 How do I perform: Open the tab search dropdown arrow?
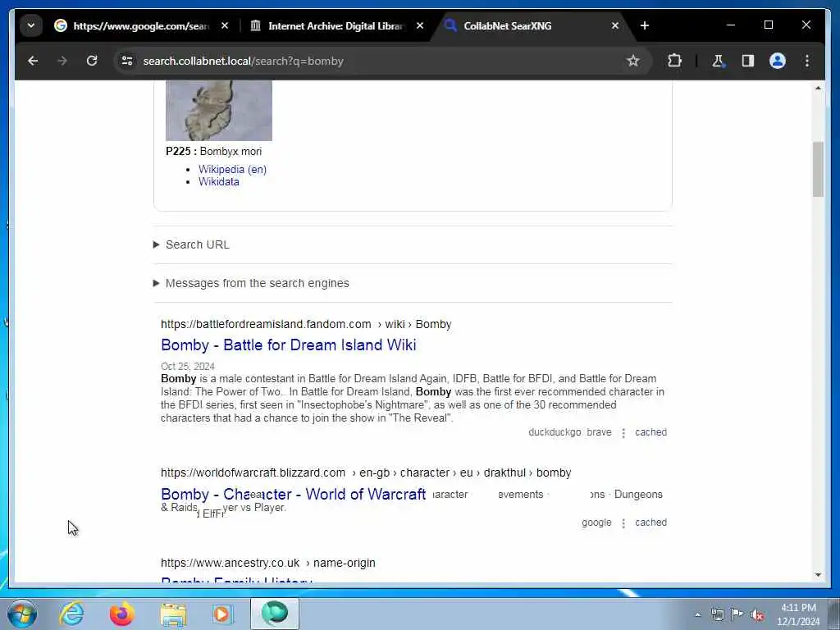31,25
